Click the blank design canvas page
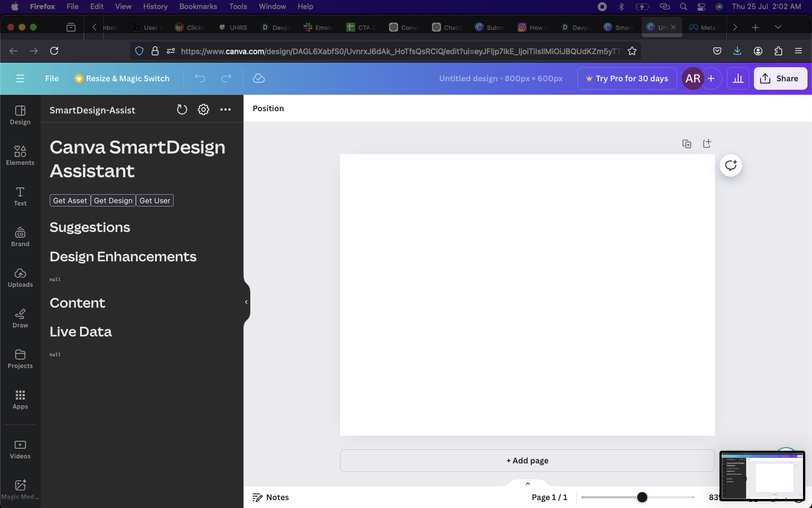Image resolution: width=812 pixels, height=508 pixels. pyautogui.click(x=527, y=295)
